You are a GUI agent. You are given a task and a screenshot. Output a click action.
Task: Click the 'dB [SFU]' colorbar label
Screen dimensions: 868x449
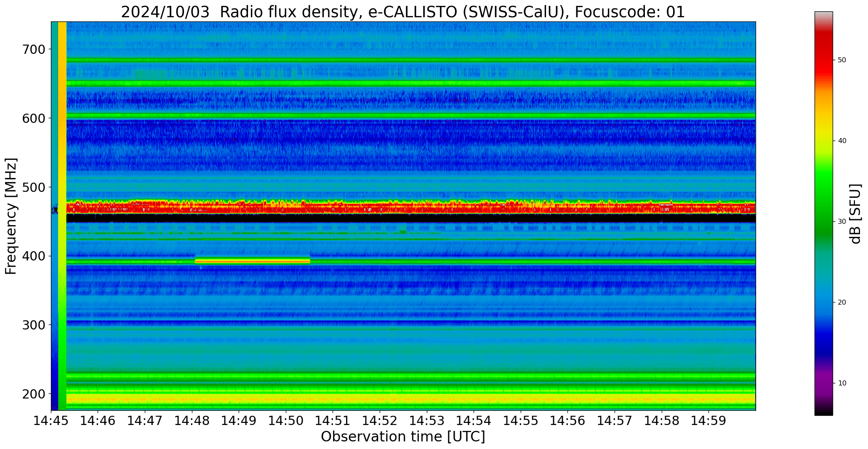[855, 214]
